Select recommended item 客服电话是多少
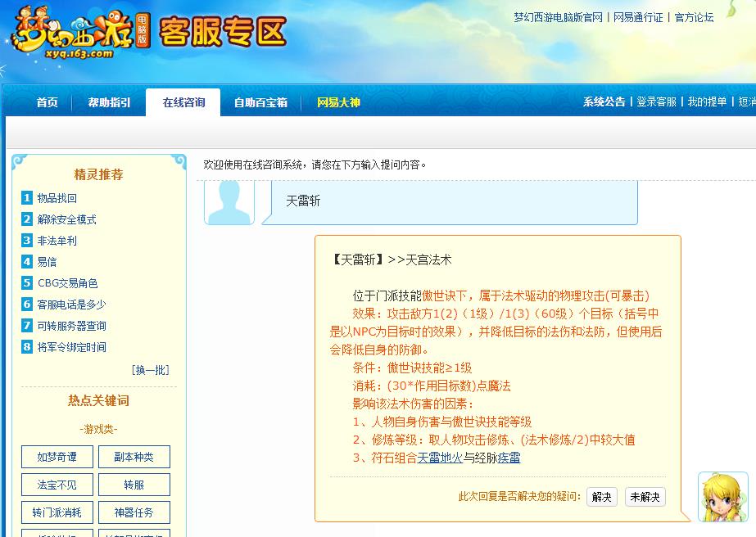The image size is (756, 537). (71, 305)
